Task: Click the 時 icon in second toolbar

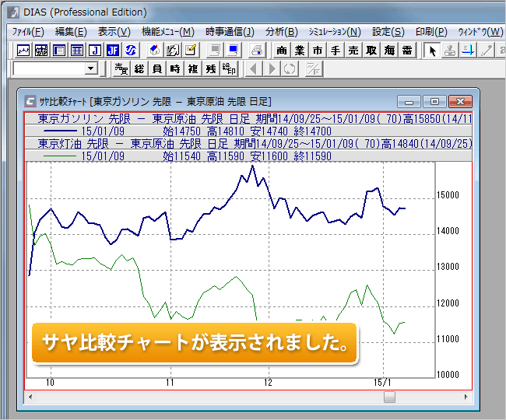Action: coord(175,69)
